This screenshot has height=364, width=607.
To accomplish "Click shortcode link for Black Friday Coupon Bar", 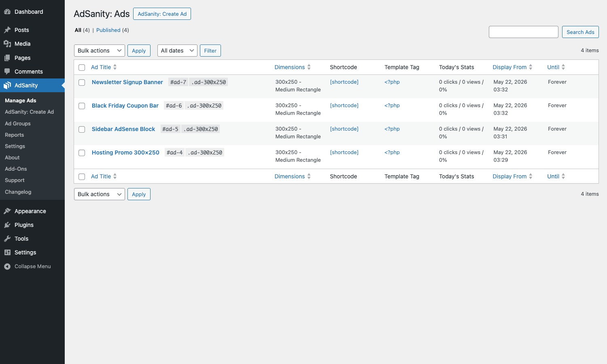I will [x=344, y=105].
